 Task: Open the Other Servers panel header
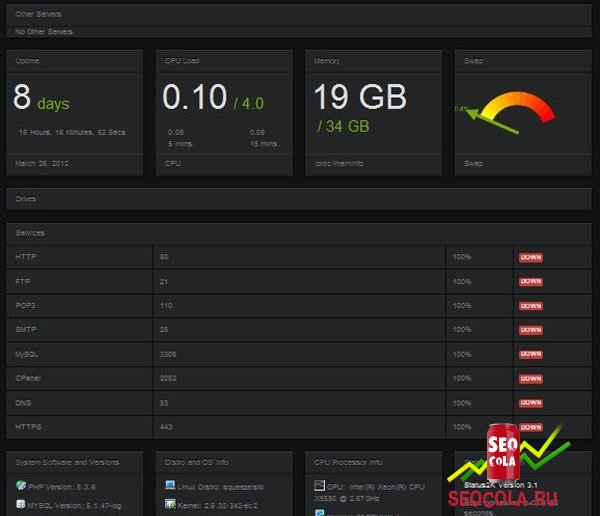pos(299,15)
